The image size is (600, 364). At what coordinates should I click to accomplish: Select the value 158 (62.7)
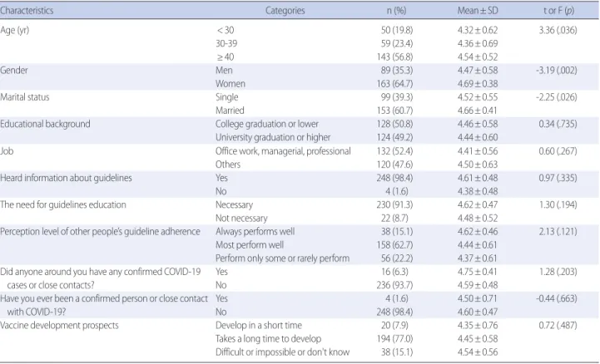click(395, 245)
